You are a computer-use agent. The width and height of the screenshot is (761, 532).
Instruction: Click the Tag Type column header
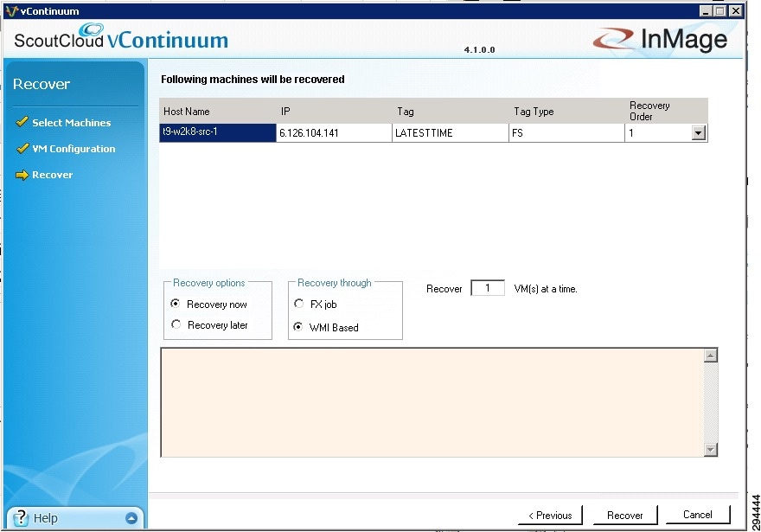[x=567, y=111]
